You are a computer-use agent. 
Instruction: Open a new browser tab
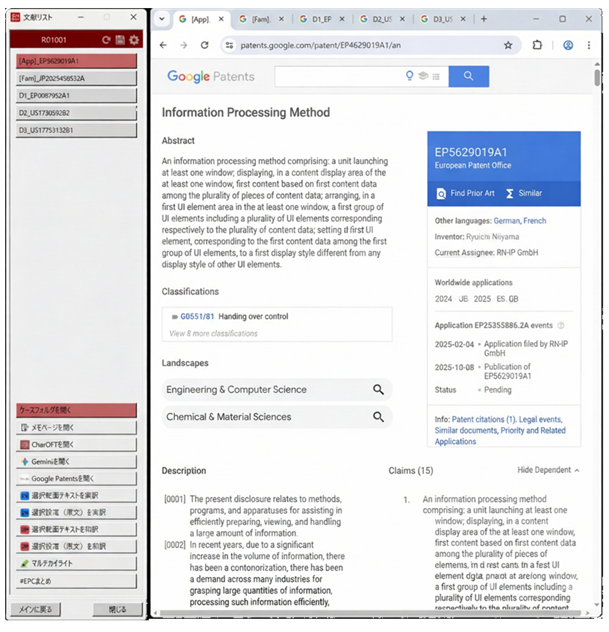[x=484, y=19]
